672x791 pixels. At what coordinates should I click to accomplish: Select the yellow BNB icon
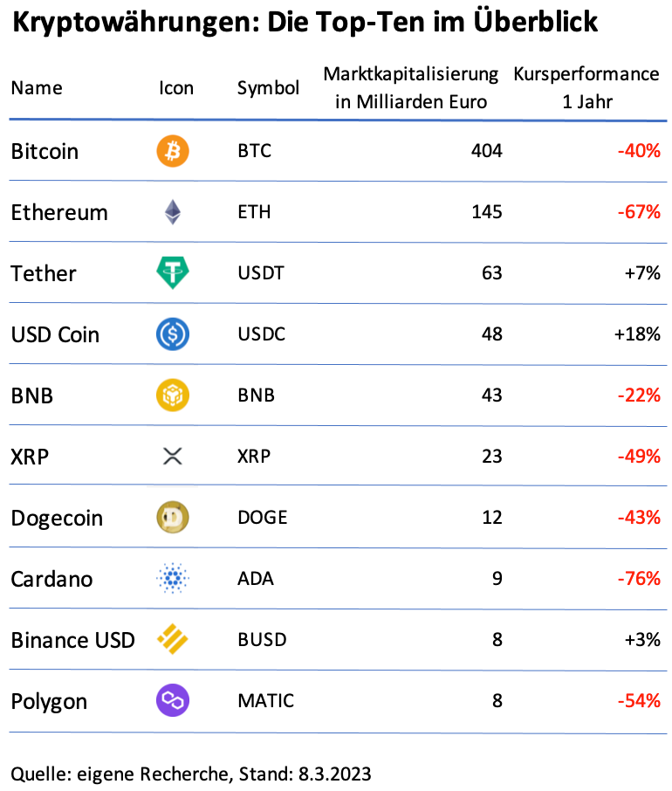tap(172, 395)
